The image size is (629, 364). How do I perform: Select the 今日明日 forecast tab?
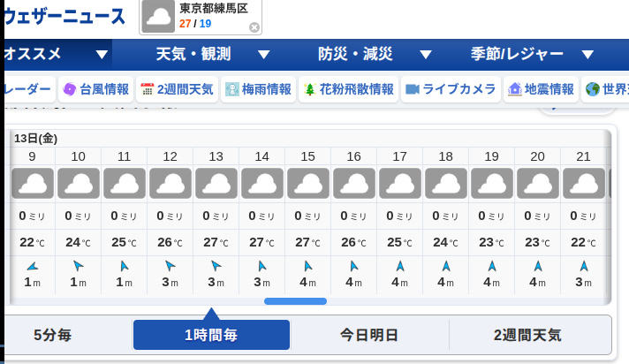[x=369, y=335]
